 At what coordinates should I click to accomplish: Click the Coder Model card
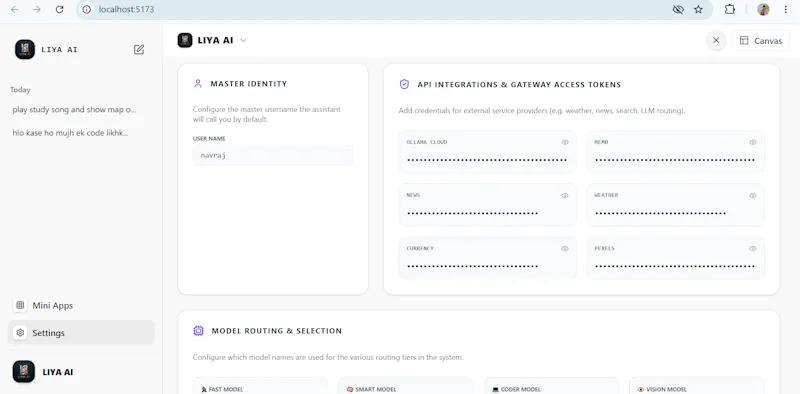tap(551, 385)
